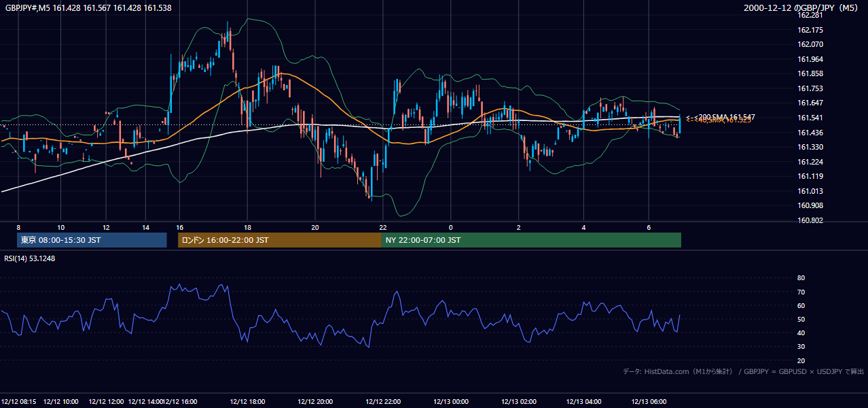The image size is (868, 408).
Task: Click price axis label 161.013
Action: pos(810,191)
